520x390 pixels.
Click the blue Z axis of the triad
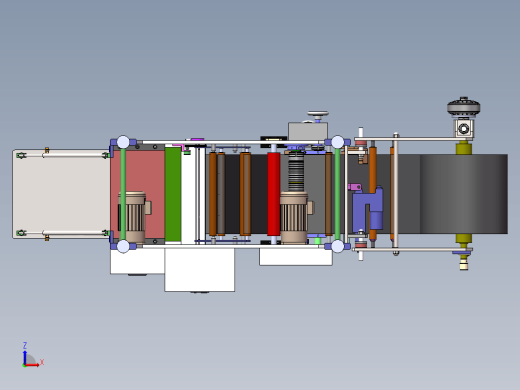[25, 357]
